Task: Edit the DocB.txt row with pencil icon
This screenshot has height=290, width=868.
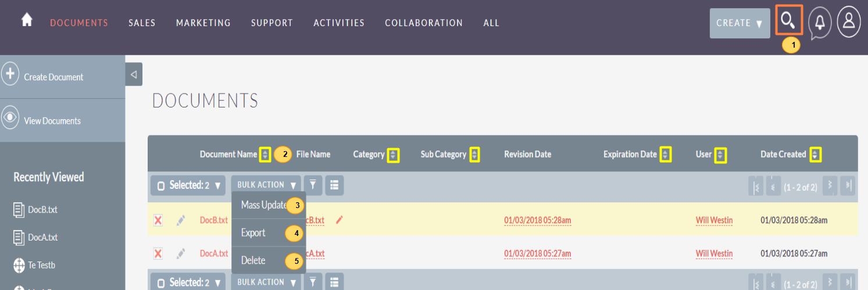Action: click(x=181, y=220)
